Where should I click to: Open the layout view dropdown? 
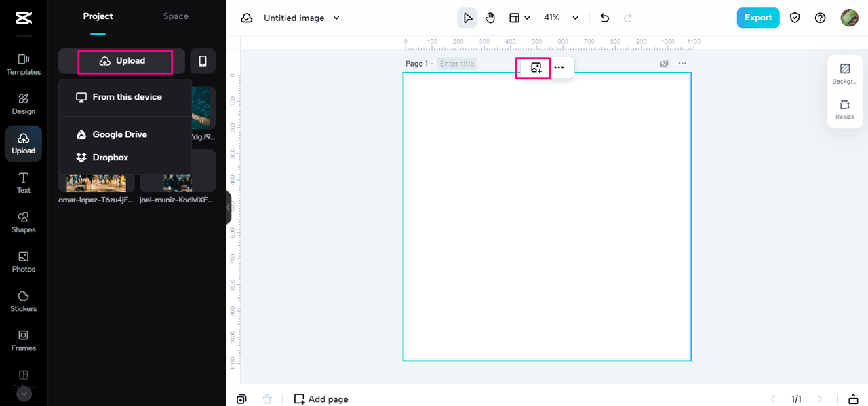coord(519,18)
